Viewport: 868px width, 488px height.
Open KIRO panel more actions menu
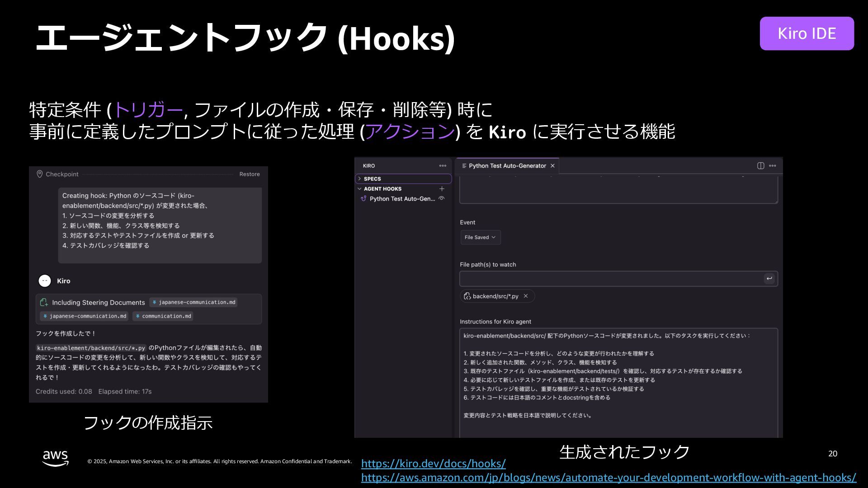443,166
